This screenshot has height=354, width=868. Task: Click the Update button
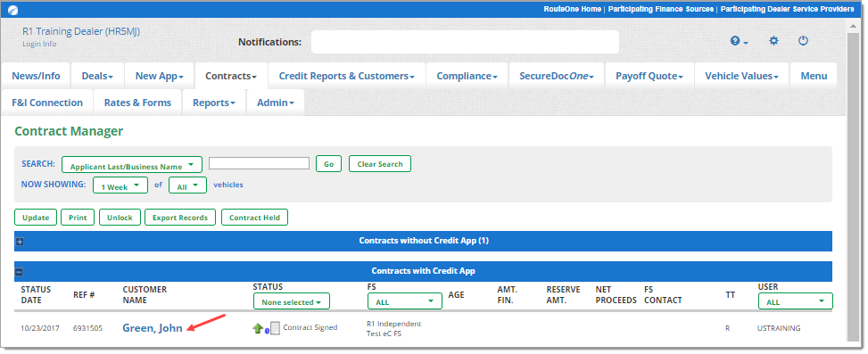[36, 218]
